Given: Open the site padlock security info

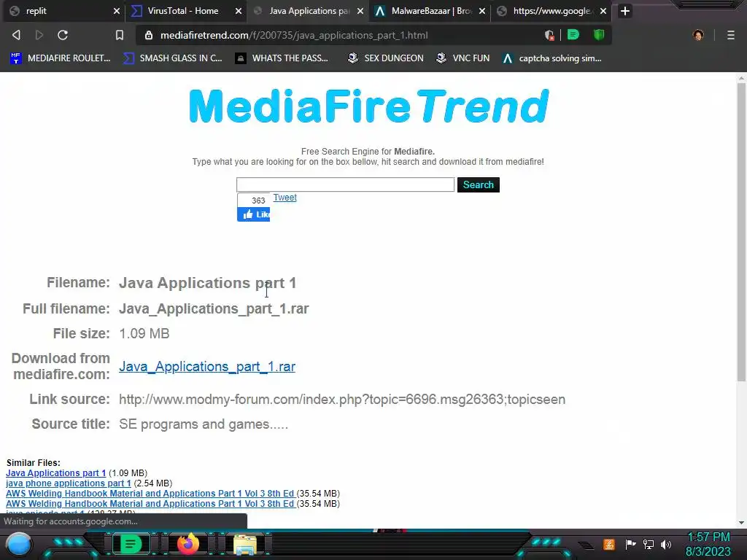Looking at the screenshot, I should pos(149,35).
